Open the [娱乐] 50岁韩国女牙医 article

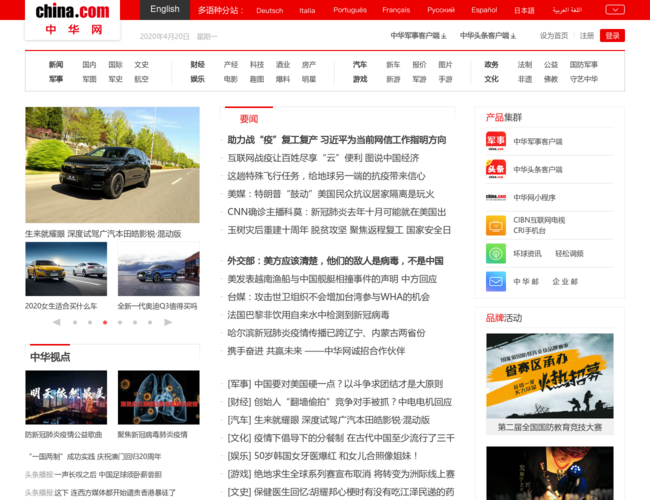[x=323, y=456]
